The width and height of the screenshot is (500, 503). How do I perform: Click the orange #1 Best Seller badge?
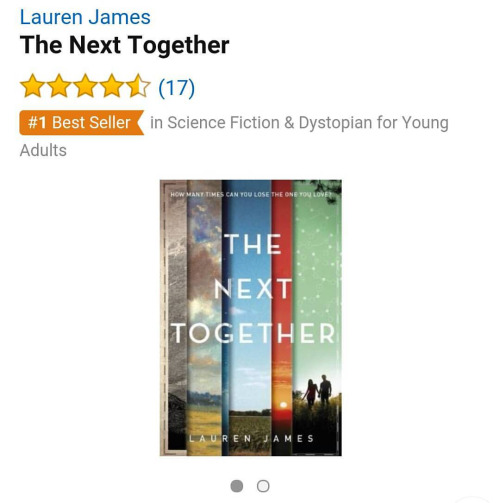click(x=82, y=122)
